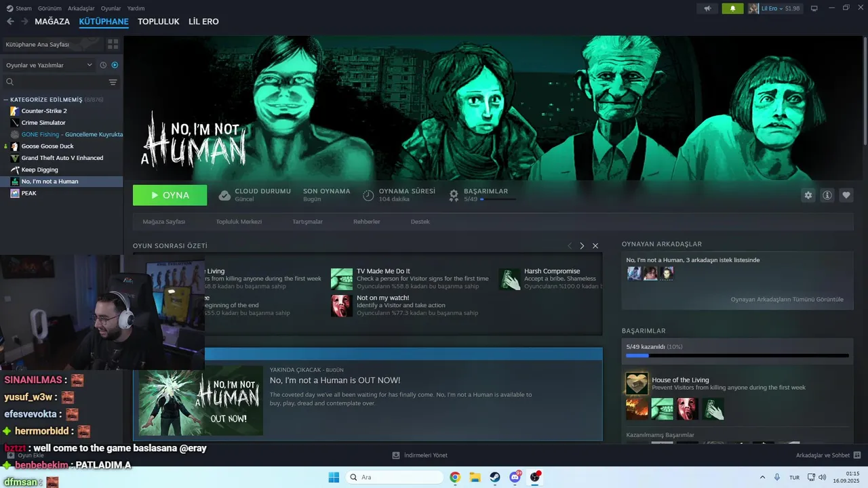Screen dimensions: 868x488
Task: Open the Steam menu
Action: click(x=19, y=8)
